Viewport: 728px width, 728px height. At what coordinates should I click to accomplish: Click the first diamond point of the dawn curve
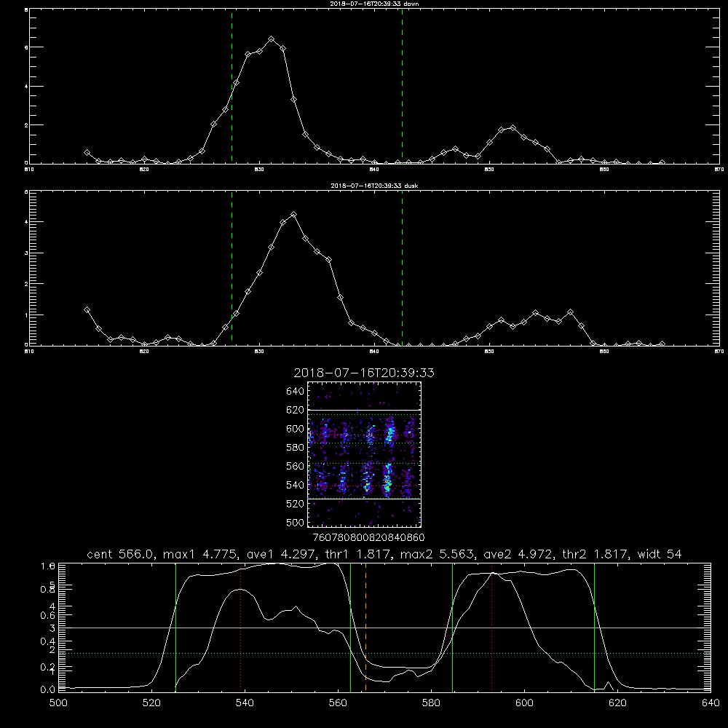pyautogui.click(x=87, y=152)
